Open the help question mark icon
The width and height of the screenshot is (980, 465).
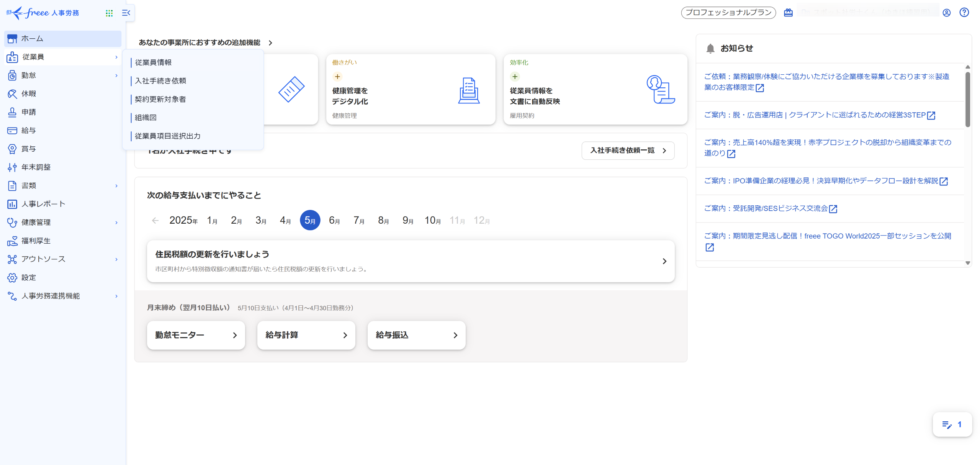(964, 13)
